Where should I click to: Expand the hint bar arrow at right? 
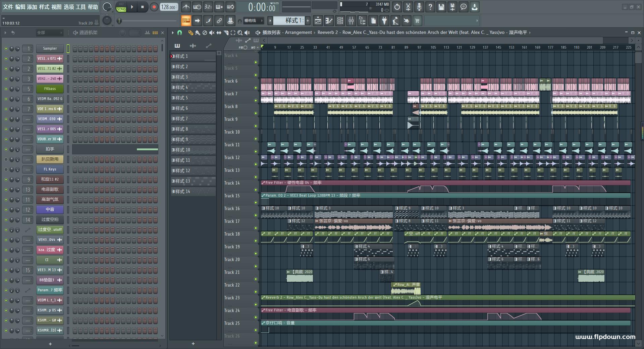tap(477, 21)
